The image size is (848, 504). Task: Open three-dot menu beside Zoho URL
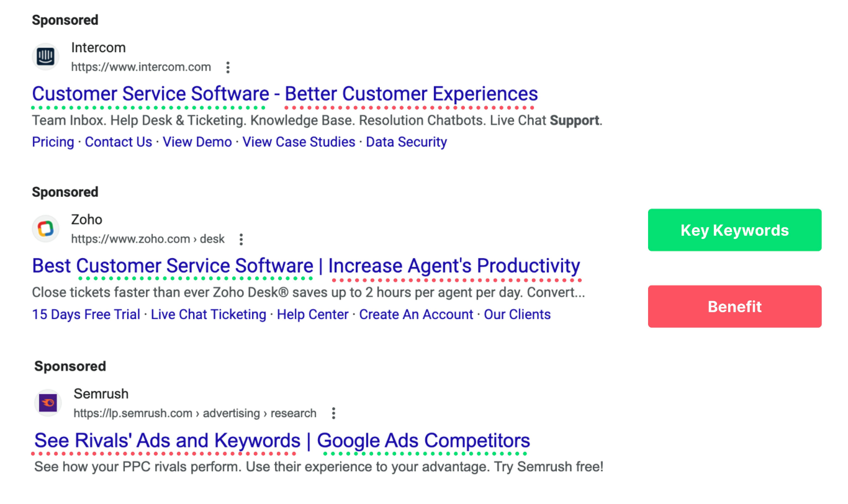241,239
